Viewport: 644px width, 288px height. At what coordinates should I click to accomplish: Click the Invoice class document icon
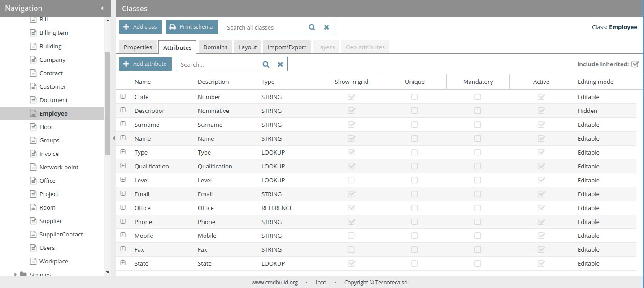point(33,154)
